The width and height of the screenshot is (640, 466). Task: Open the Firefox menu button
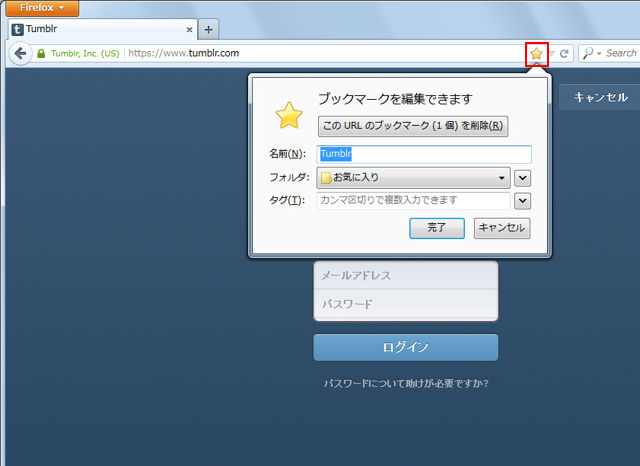tap(42, 8)
